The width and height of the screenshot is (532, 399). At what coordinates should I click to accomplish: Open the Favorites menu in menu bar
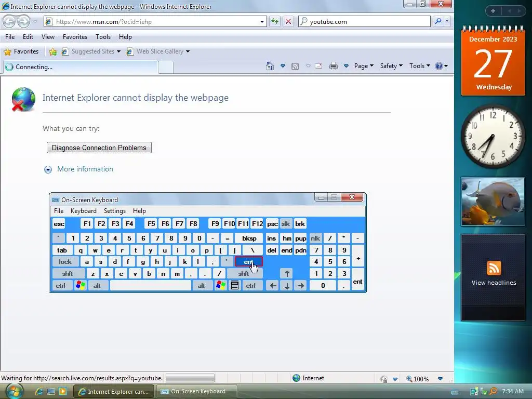click(75, 37)
